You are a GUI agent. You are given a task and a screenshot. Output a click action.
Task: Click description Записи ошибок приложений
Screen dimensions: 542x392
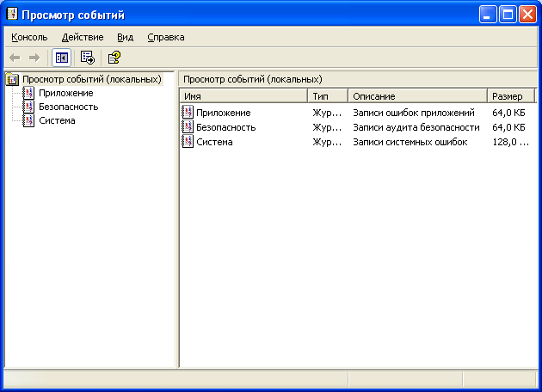414,113
